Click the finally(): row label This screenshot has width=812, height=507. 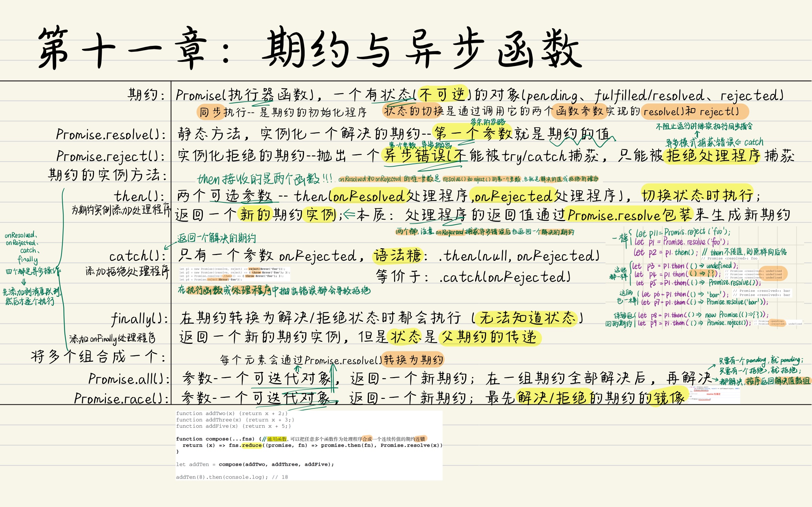[x=140, y=319]
